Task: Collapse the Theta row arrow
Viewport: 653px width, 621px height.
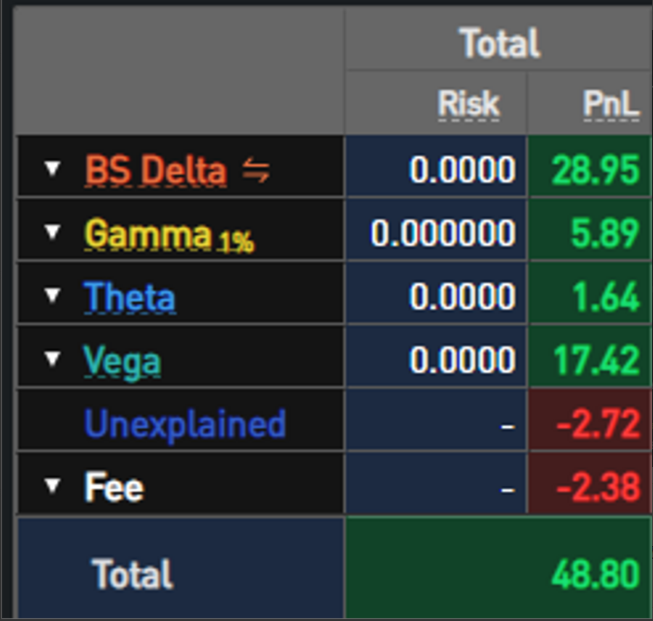Action: click(53, 297)
